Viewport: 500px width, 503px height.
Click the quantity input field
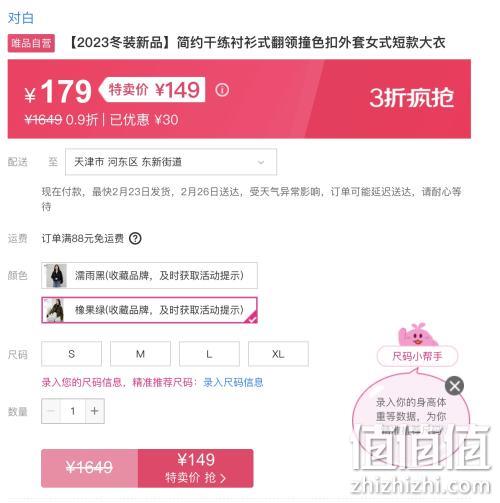click(x=73, y=411)
